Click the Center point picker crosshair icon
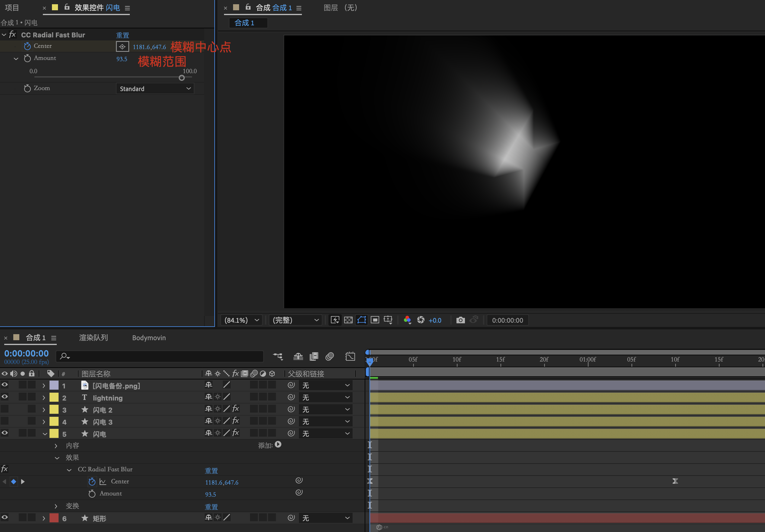 point(122,47)
